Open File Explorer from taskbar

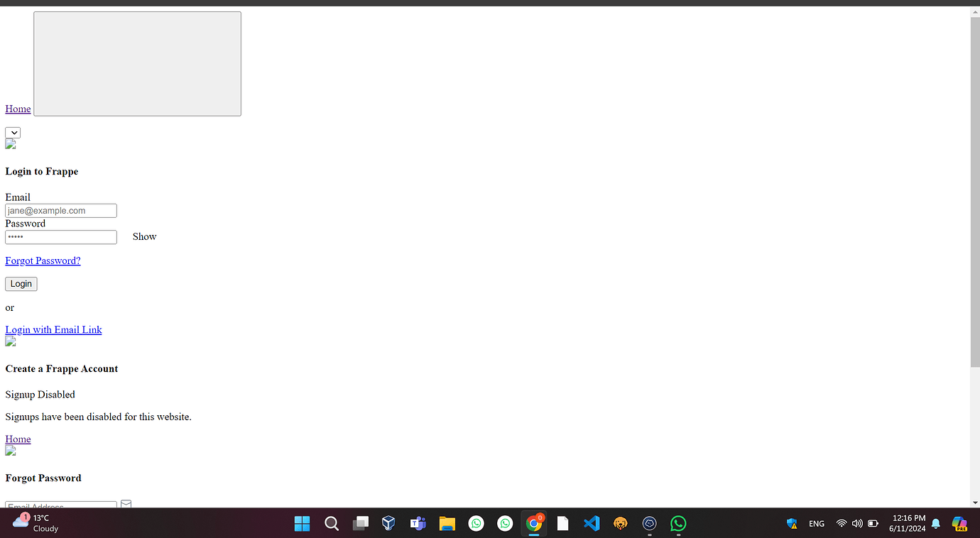coord(447,524)
